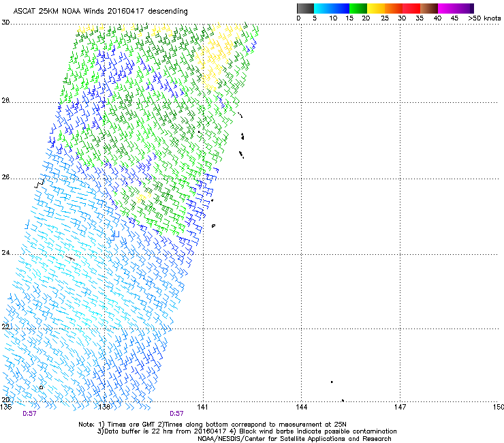Click the purple time label nearest longitude 135
The image size is (504, 443).
(x=29, y=414)
